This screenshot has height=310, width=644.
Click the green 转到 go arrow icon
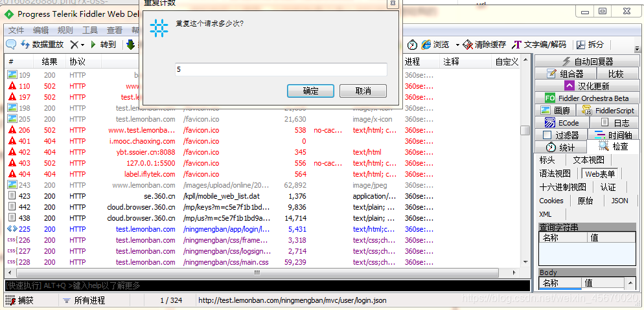point(94,44)
